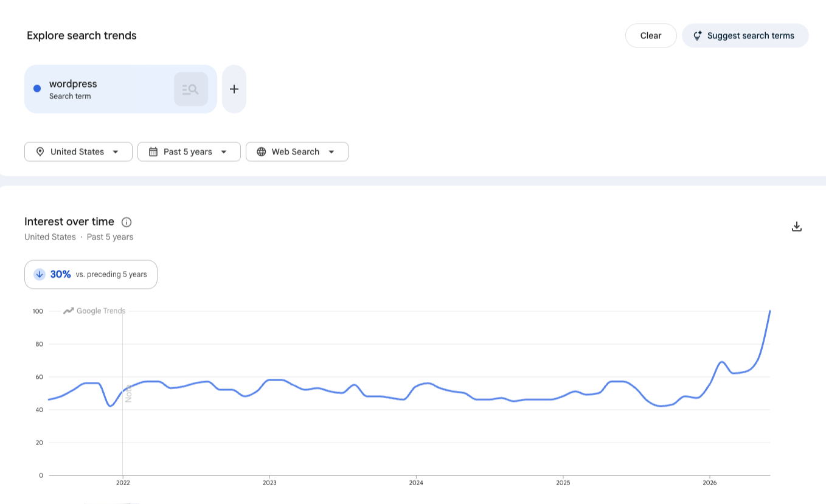Click the Explore search trends heading

[82, 36]
